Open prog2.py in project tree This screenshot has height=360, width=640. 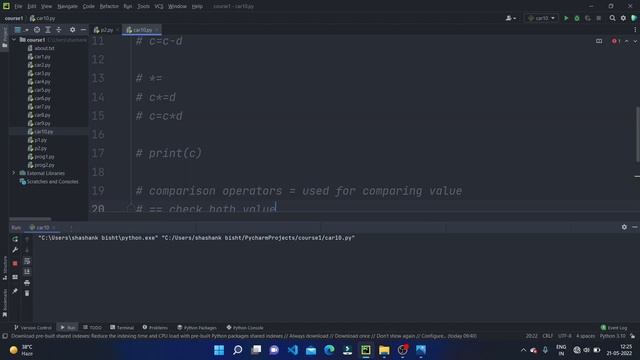[x=41, y=165]
